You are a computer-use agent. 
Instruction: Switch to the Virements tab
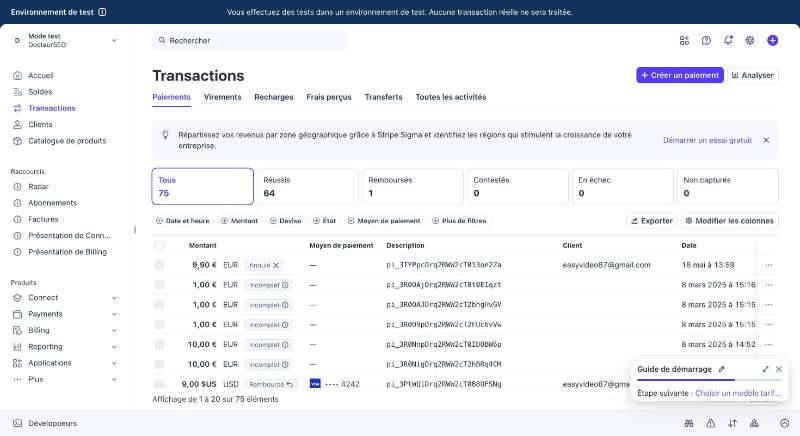pos(222,97)
